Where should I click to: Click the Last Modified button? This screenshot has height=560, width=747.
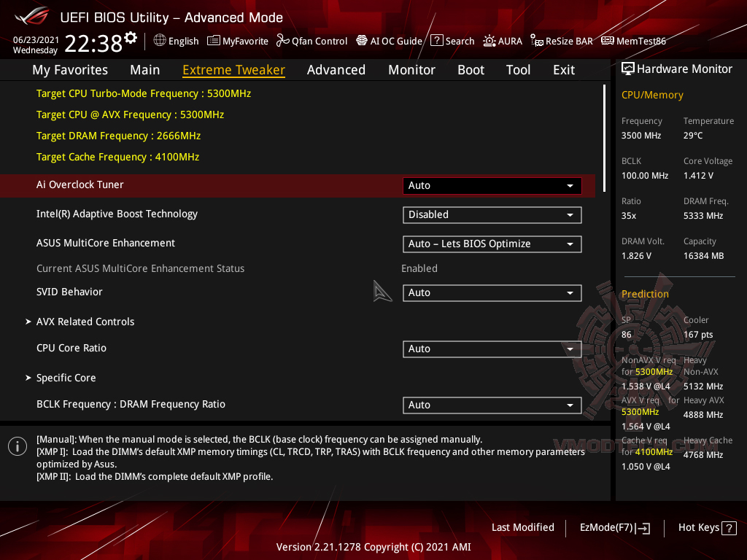click(x=522, y=527)
